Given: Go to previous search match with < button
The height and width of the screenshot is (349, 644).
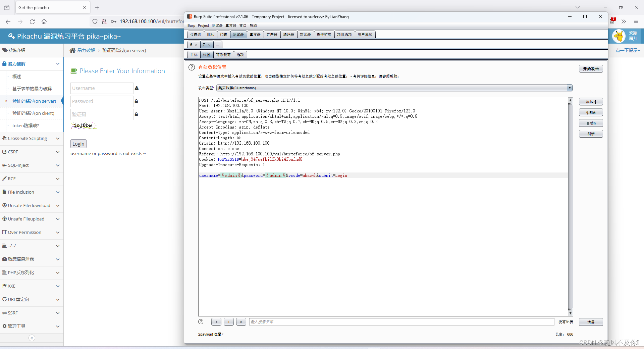Looking at the screenshot, I should click(216, 322).
